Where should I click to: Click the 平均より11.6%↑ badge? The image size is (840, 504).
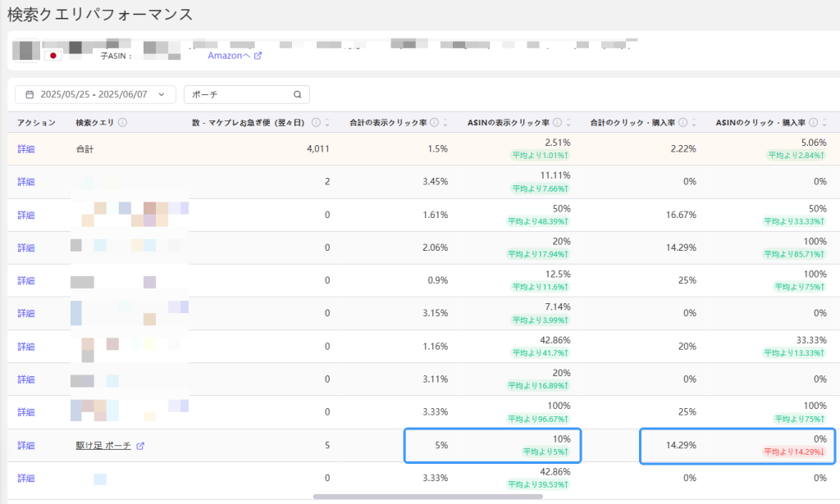[x=540, y=287]
